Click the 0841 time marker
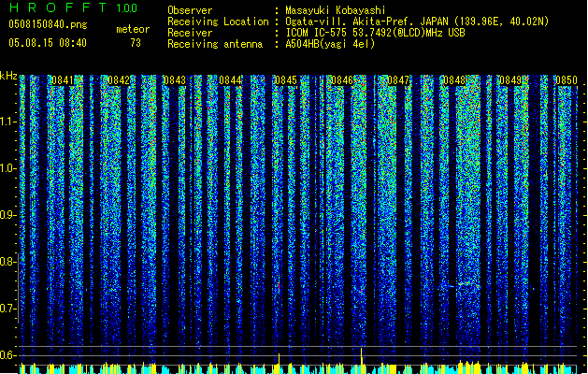 coord(63,80)
